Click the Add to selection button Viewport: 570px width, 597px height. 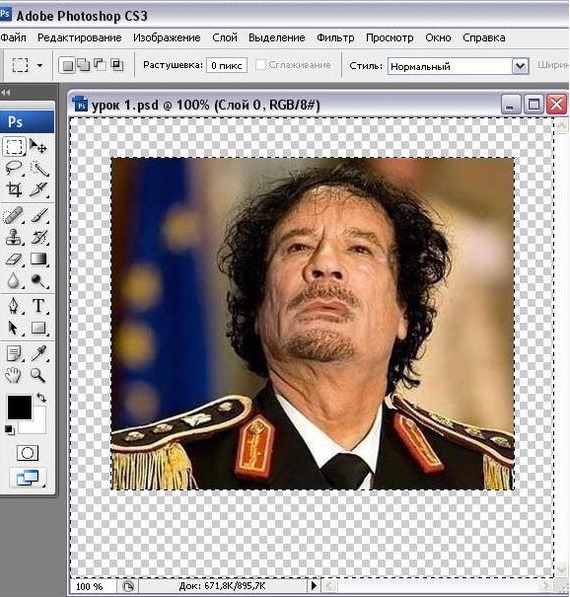point(84,65)
